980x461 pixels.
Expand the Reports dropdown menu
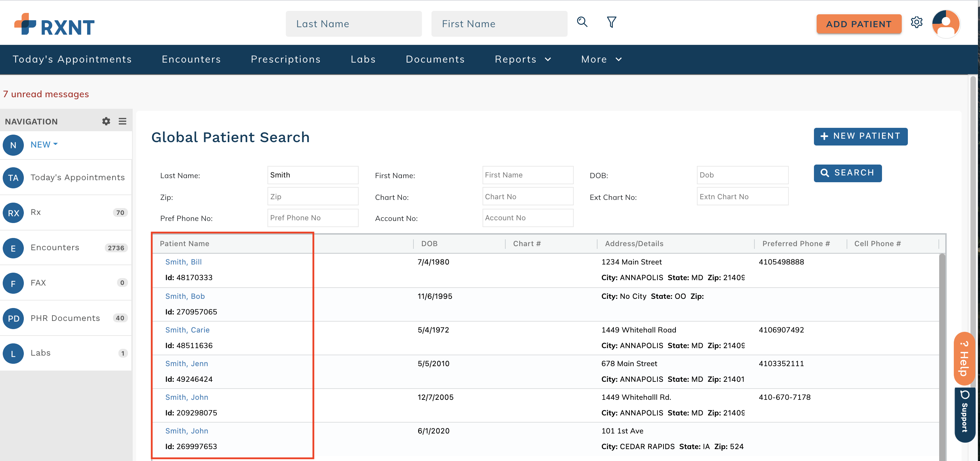click(x=522, y=59)
